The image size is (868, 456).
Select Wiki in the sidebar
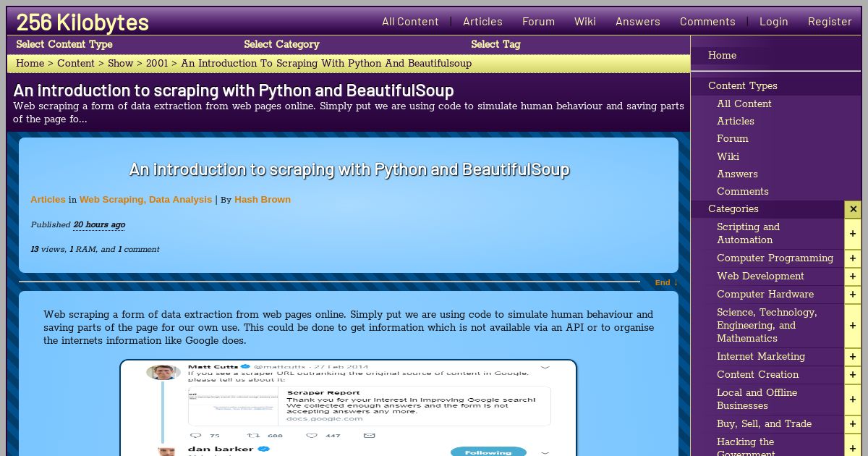pyautogui.click(x=728, y=157)
